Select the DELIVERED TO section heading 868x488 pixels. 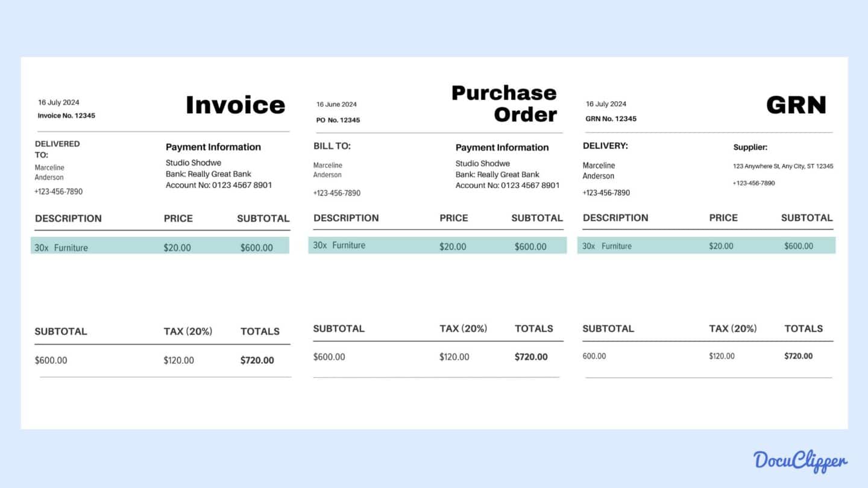(57, 149)
